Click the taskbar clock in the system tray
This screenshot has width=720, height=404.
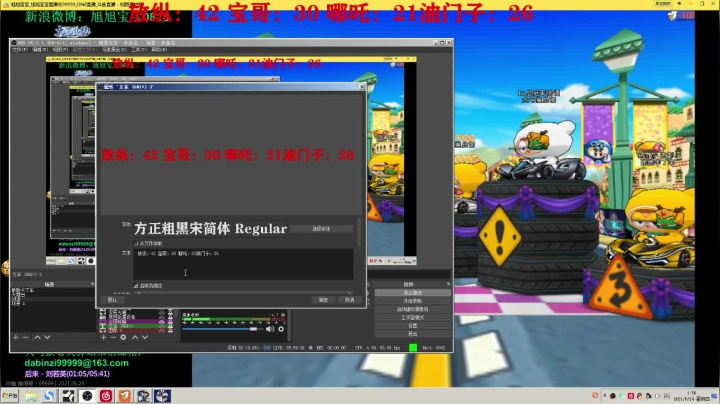point(692,396)
